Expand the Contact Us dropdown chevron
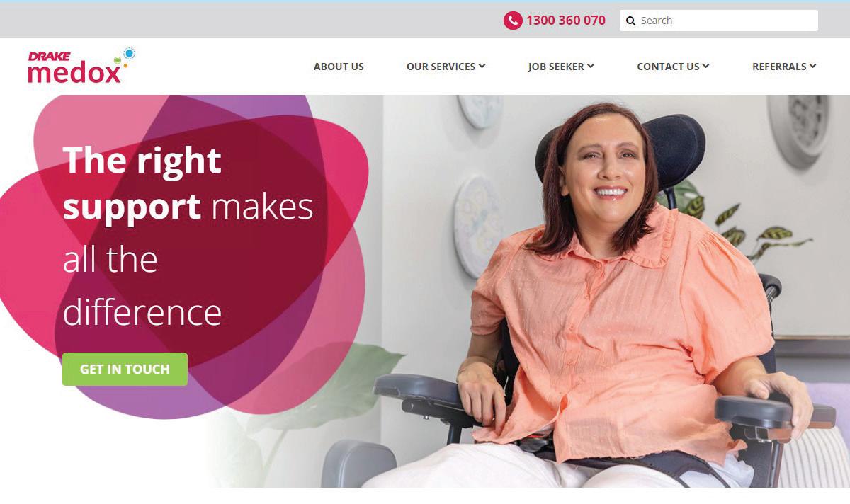 pos(705,66)
